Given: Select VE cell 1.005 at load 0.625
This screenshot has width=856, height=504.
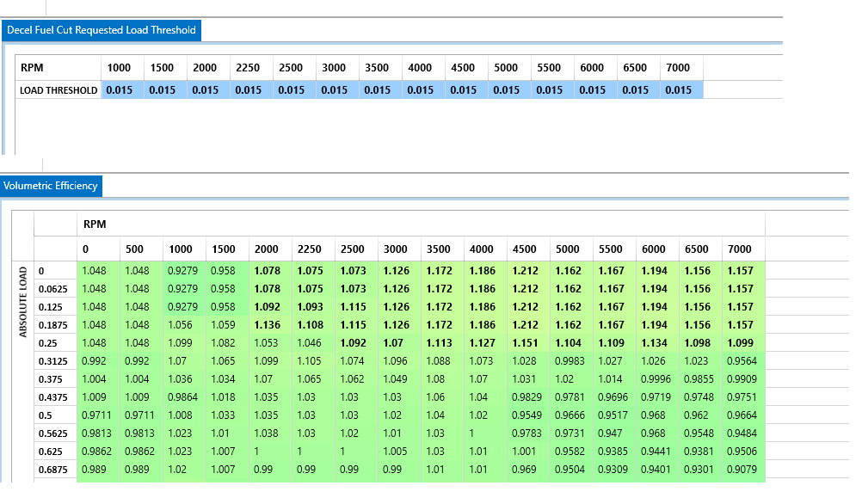Looking at the screenshot, I should [399, 451].
